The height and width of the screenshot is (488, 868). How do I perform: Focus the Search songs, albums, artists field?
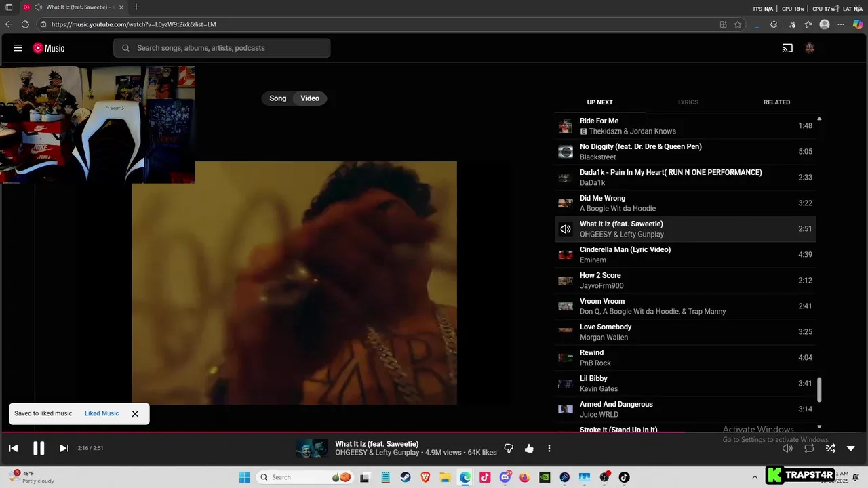(x=222, y=48)
